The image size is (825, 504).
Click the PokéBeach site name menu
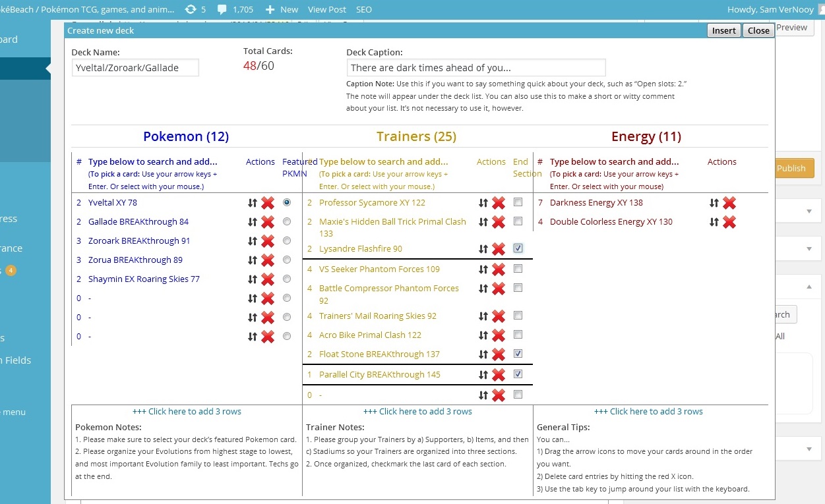pos(88,9)
